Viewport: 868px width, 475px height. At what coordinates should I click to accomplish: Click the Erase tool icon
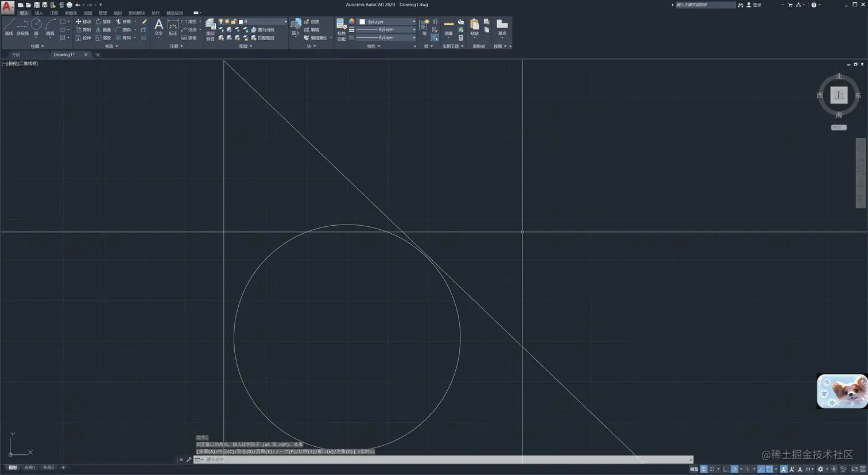(144, 21)
